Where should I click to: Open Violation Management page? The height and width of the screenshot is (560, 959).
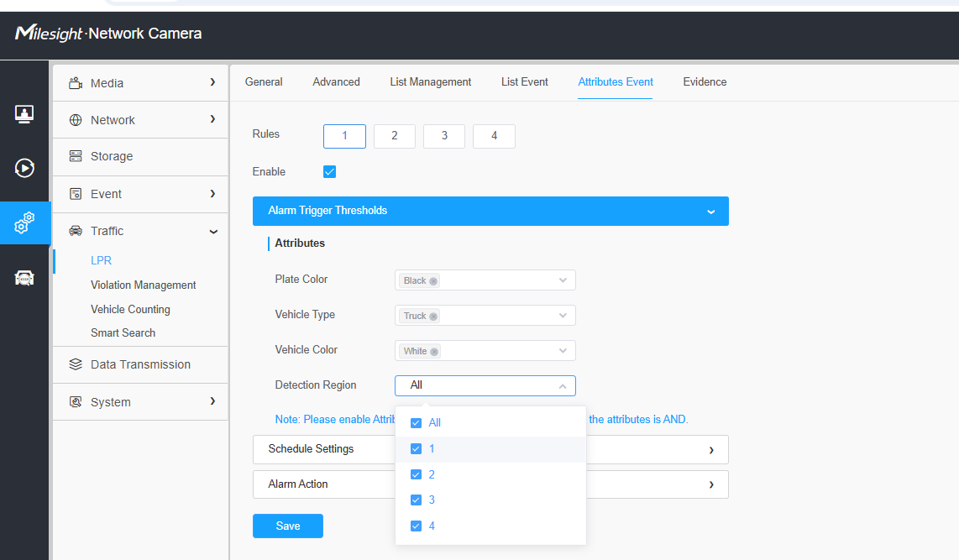(x=143, y=285)
